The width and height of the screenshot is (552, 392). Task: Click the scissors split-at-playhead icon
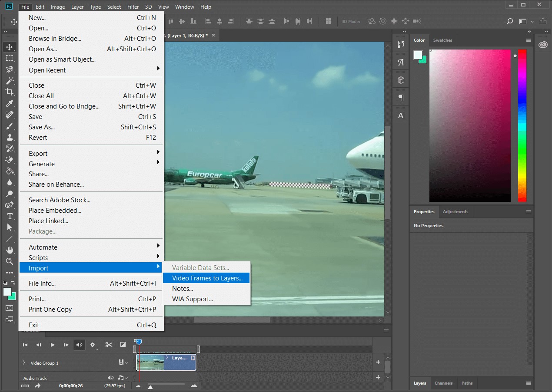tap(109, 345)
